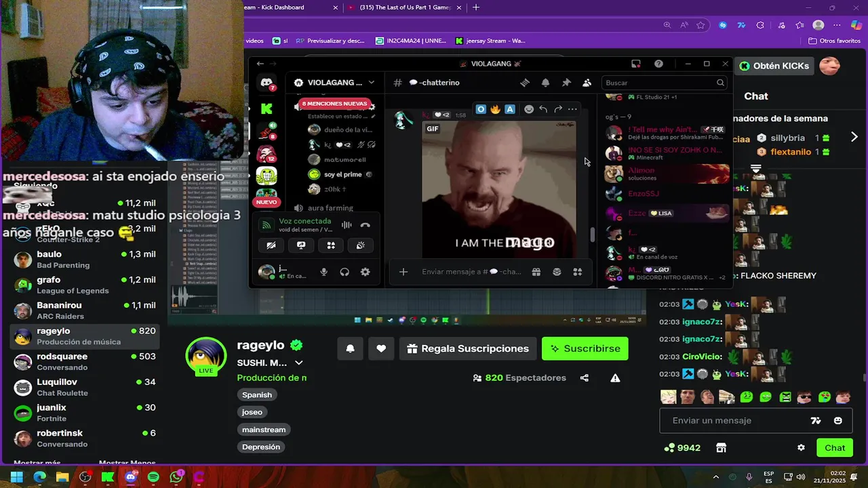This screenshot has width=868, height=488.
Task: Expand stream title dropdown chevron
Action: [298, 363]
